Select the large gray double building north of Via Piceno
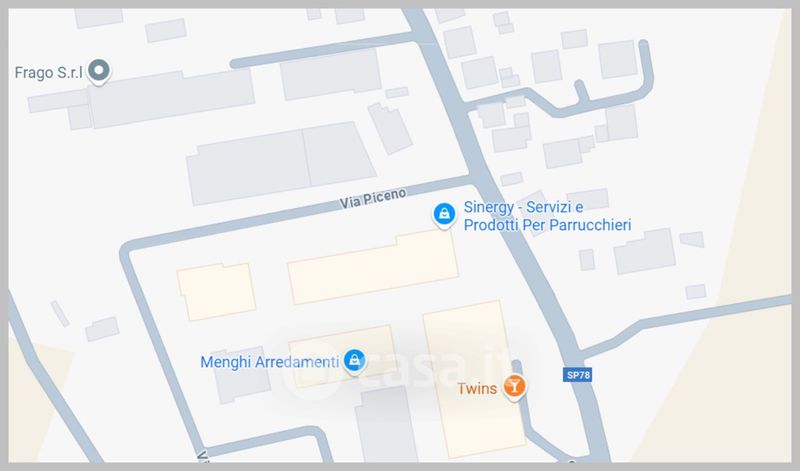The width and height of the screenshot is (800, 471). (281, 163)
